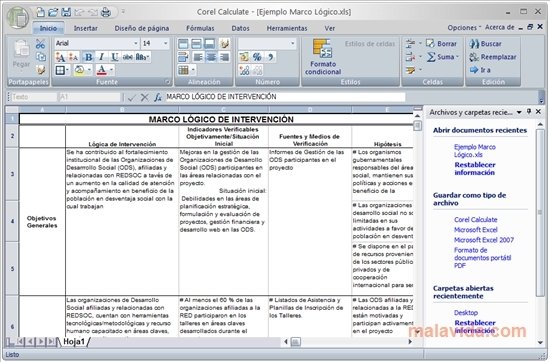Center text horizontally

click(x=211, y=57)
